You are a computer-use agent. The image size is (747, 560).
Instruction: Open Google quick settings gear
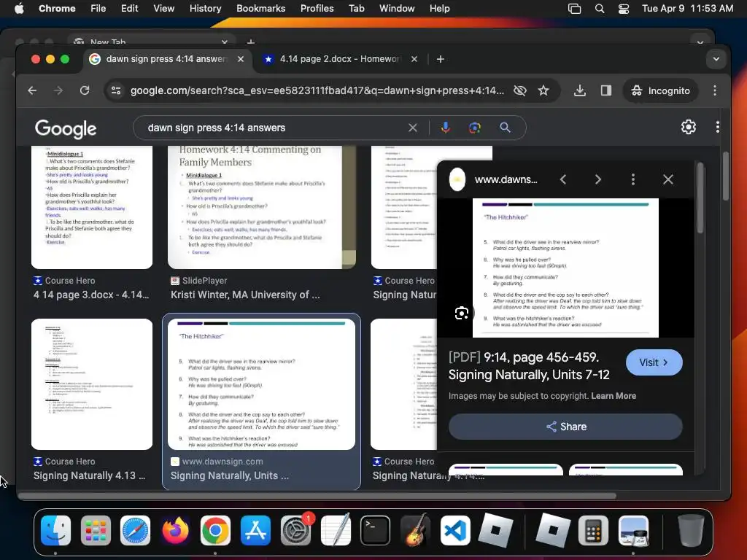[x=689, y=127]
